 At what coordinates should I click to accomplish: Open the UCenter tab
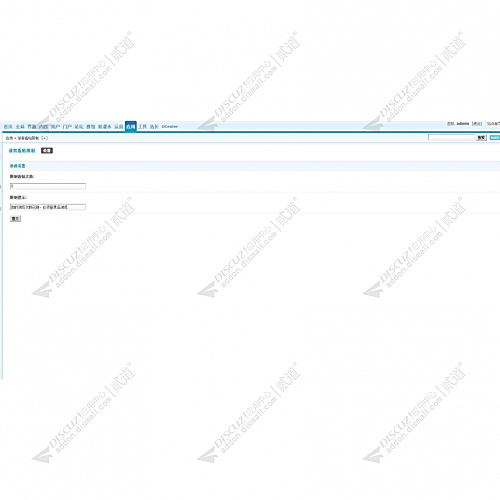(x=170, y=127)
